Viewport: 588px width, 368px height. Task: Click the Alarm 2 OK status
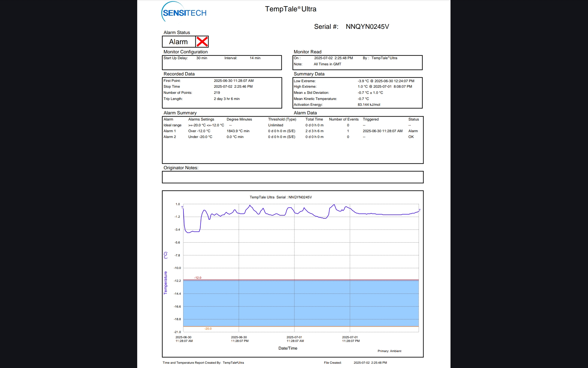tap(411, 137)
